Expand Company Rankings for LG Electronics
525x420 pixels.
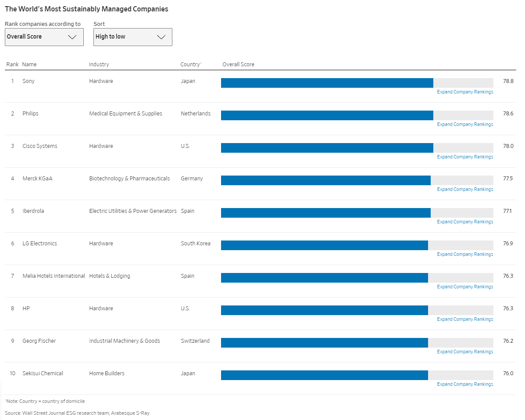(465, 254)
